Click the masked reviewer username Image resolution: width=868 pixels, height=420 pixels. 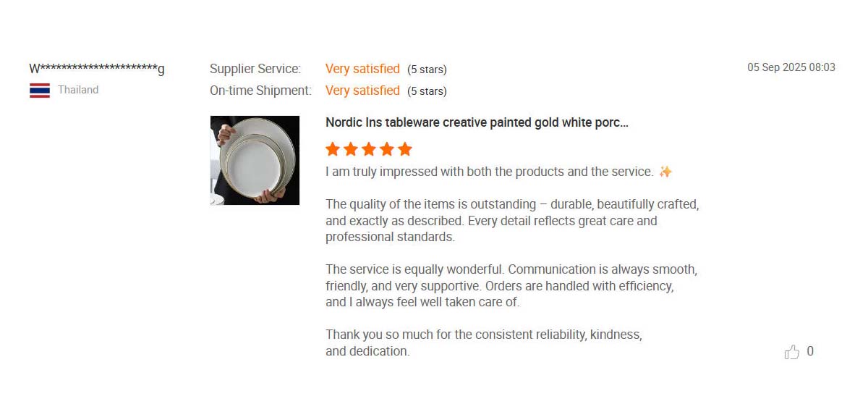[x=97, y=69]
